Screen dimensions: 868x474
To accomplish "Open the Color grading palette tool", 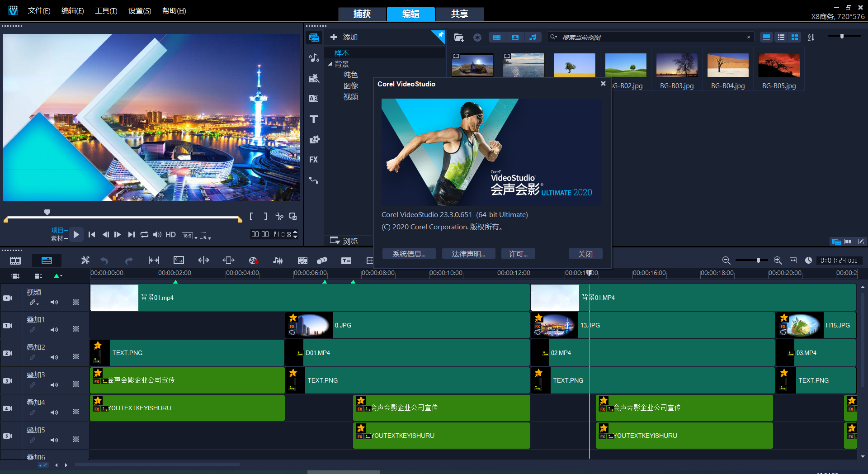I will click(253, 261).
